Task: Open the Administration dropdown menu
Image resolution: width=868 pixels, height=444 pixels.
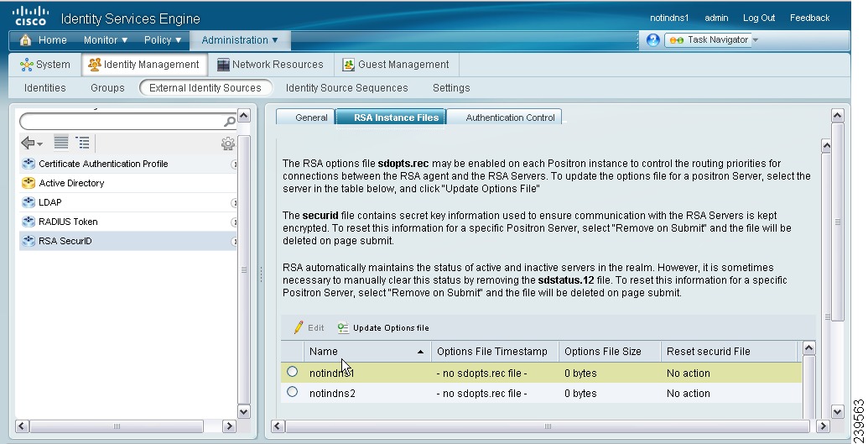Action: (240, 40)
